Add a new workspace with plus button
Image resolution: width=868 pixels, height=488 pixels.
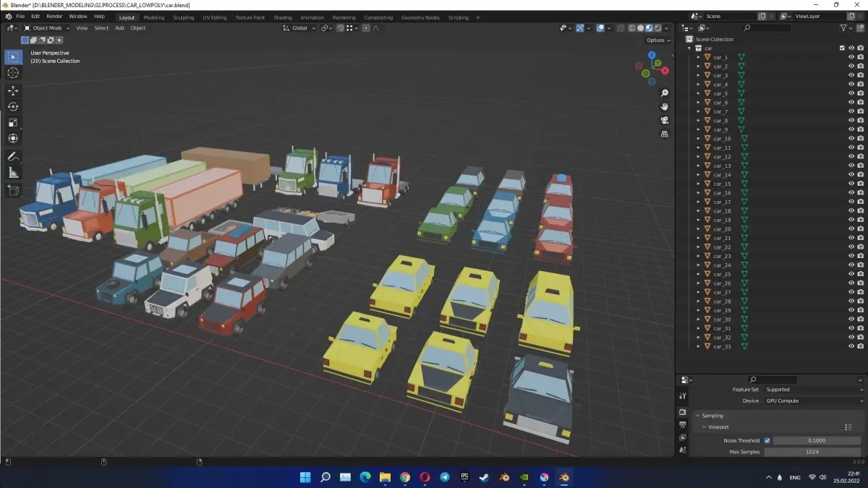[x=477, y=17]
